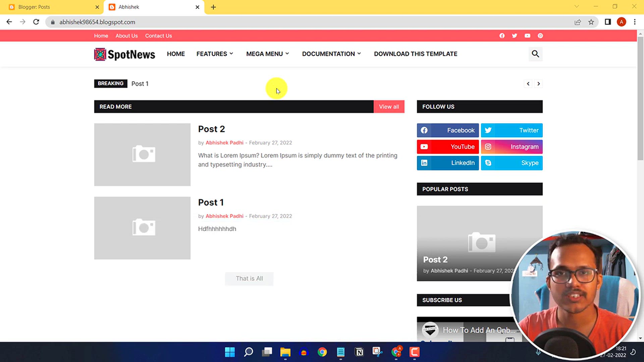Viewport: 644px width, 362px height.
Task: Open Task View from the taskbar
Action: (x=267, y=352)
